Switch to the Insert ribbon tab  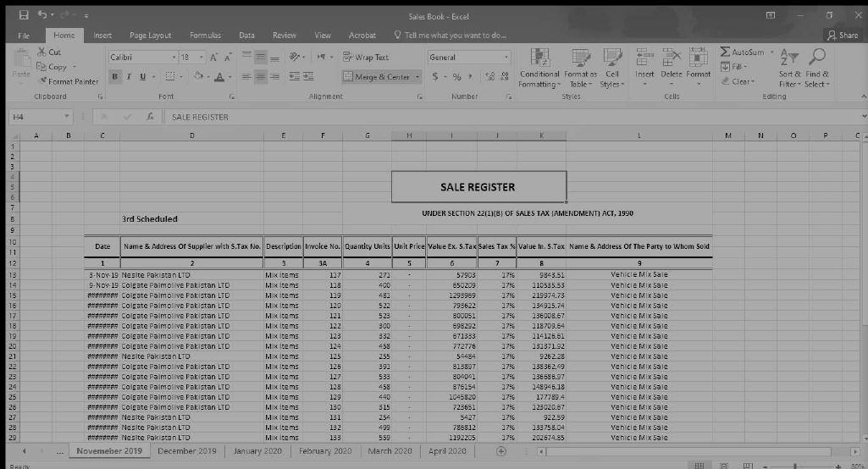pos(102,36)
